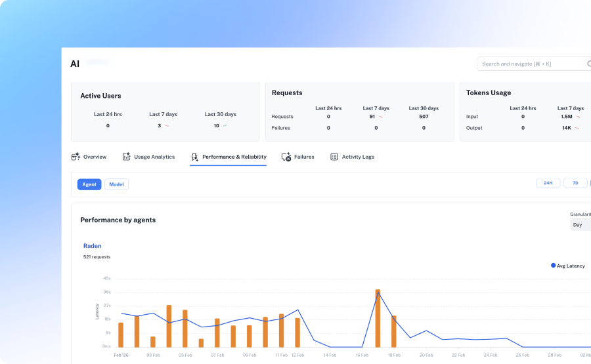Switch to the Usage Analytics tab
Screen dimensions: 591x364
pyautogui.click(x=148, y=157)
